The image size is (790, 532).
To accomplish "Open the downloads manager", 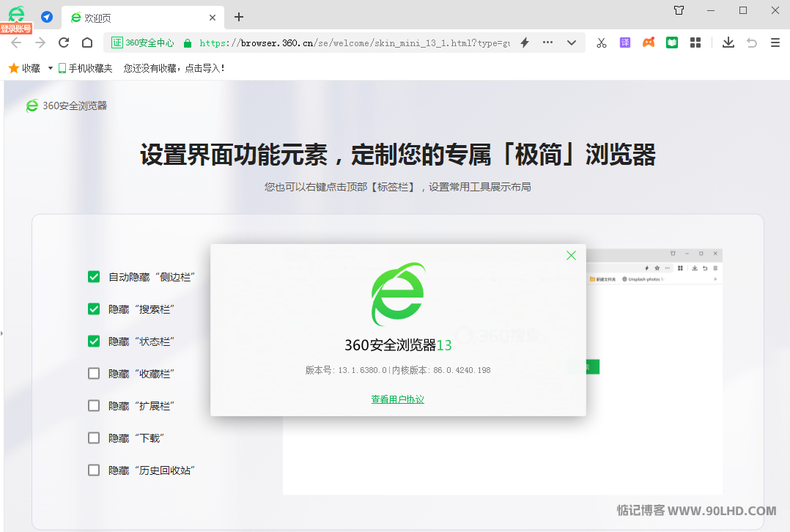I will pyautogui.click(x=728, y=43).
